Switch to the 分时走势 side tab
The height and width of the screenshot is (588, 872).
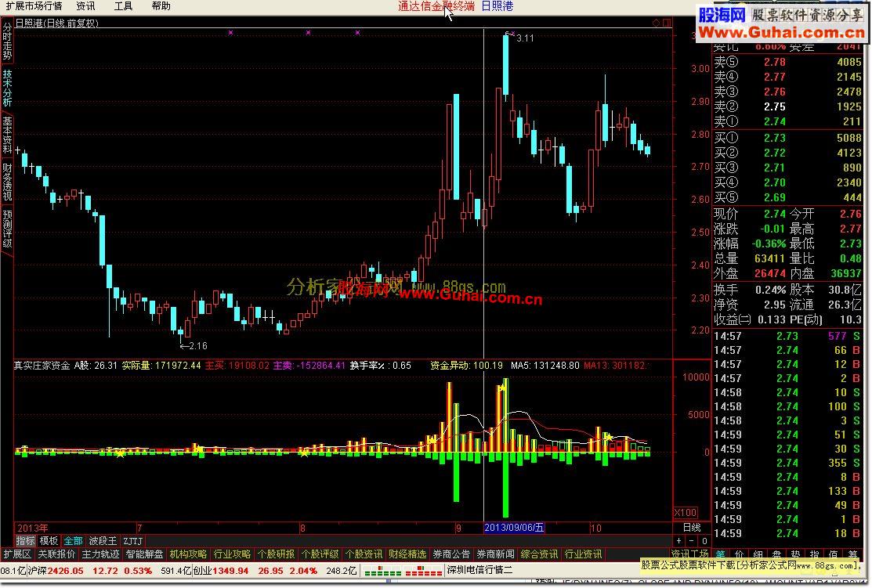pos(7,42)
